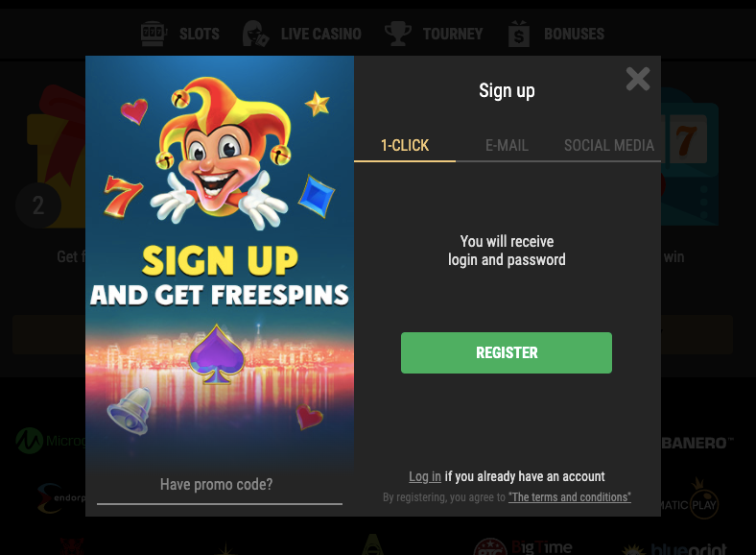Click the silver bell icon in the banner
Image resolution: width=756 pixels, height=555 pixels.
130,411
